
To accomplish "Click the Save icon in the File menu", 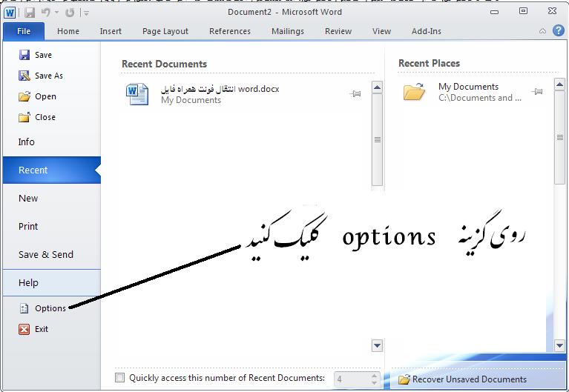I will point(24,55).
